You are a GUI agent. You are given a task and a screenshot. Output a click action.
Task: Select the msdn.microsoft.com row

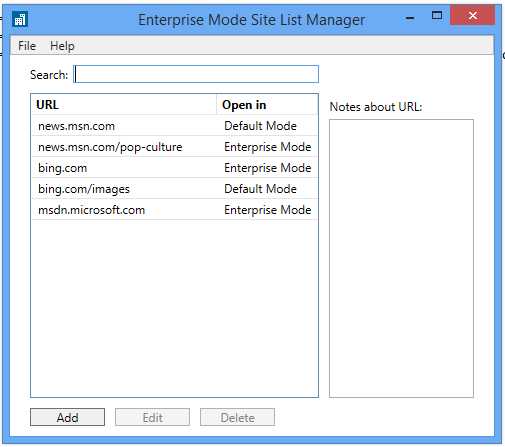pos(174,210)
